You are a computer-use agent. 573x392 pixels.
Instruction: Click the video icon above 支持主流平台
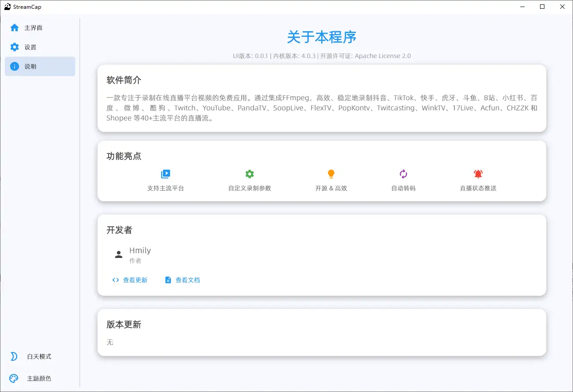166,173
